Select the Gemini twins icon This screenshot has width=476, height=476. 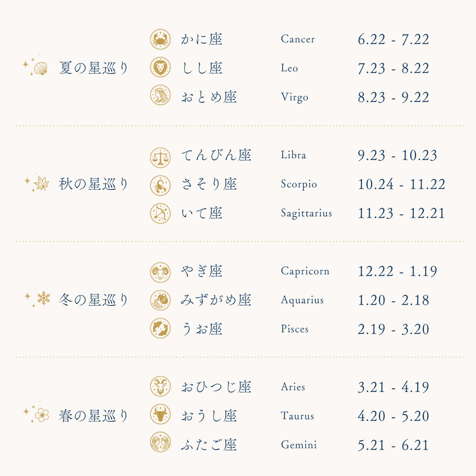[x=160, y=442]
